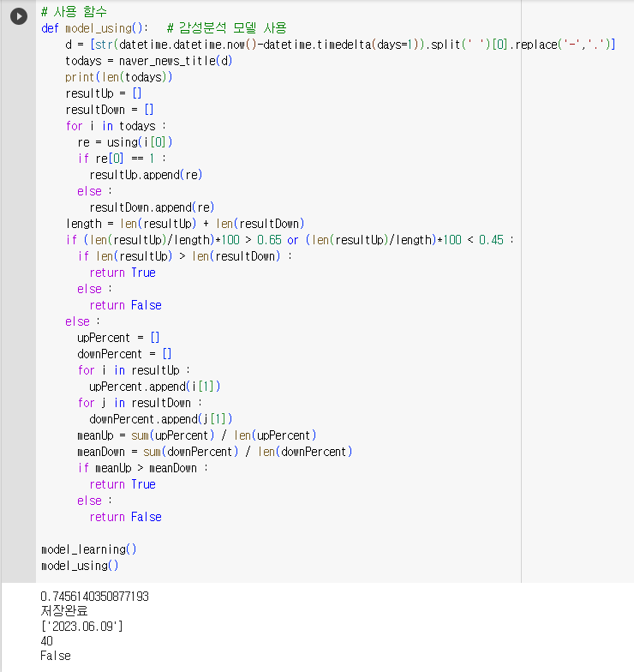Place cursor on 'todays = naver_news_title(d)' line

[149, 61]
